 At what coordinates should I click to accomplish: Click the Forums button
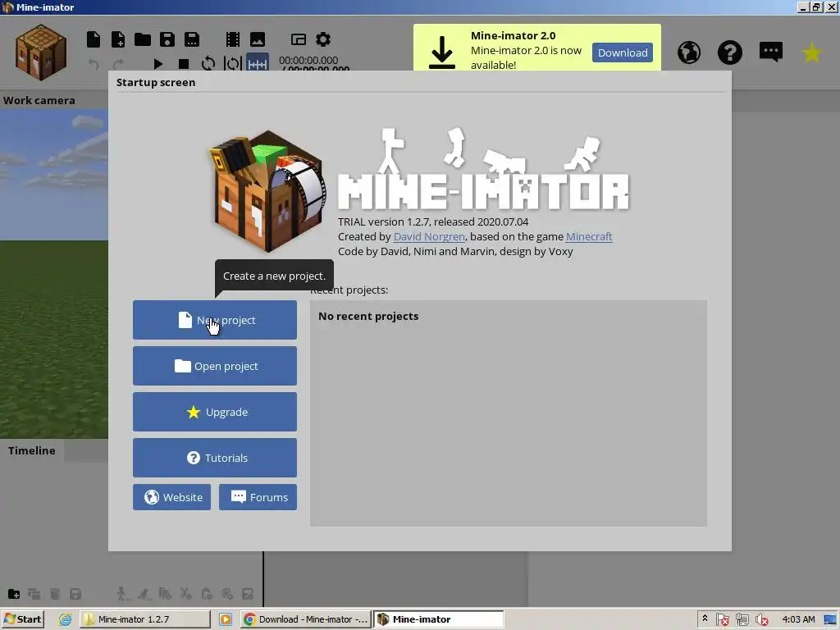[x=258, y=497]
